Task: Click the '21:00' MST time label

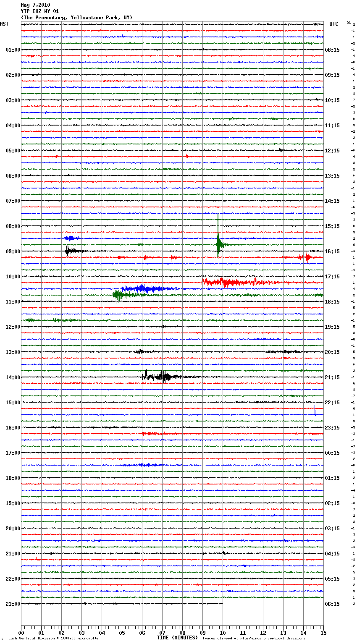Action: point(13,554)
